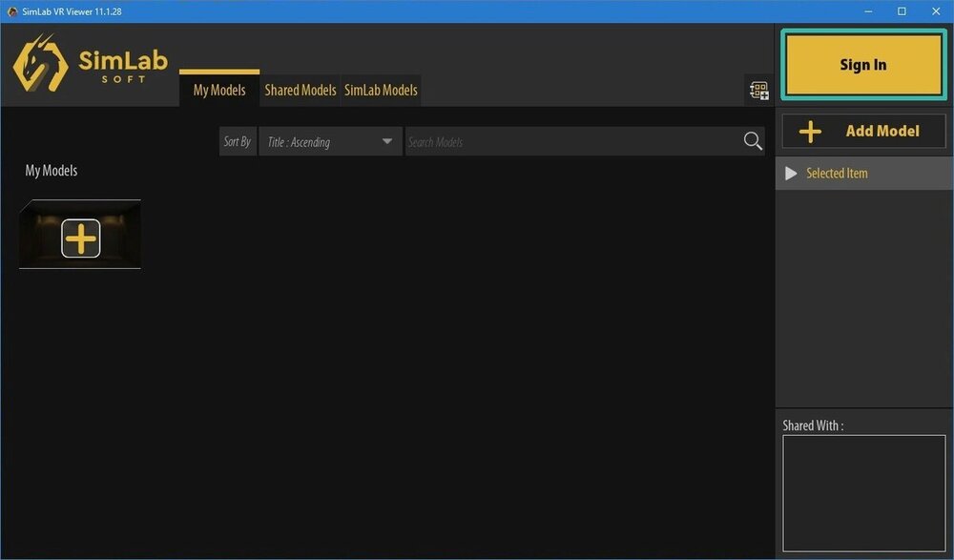
Task: Go to the SimLab Models tab
Action: point(381,91)
